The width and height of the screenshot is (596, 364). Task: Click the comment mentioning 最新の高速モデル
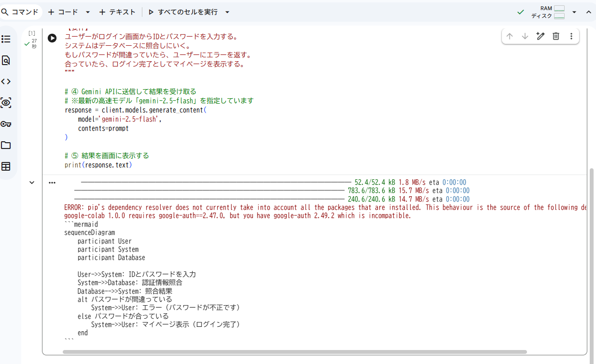(159, 101)
